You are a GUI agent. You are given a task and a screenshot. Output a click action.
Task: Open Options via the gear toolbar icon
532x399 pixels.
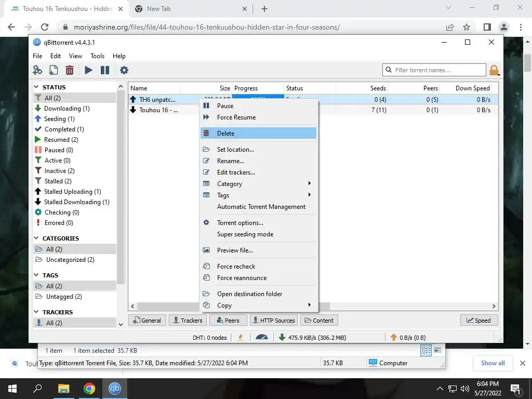[124, 70]
